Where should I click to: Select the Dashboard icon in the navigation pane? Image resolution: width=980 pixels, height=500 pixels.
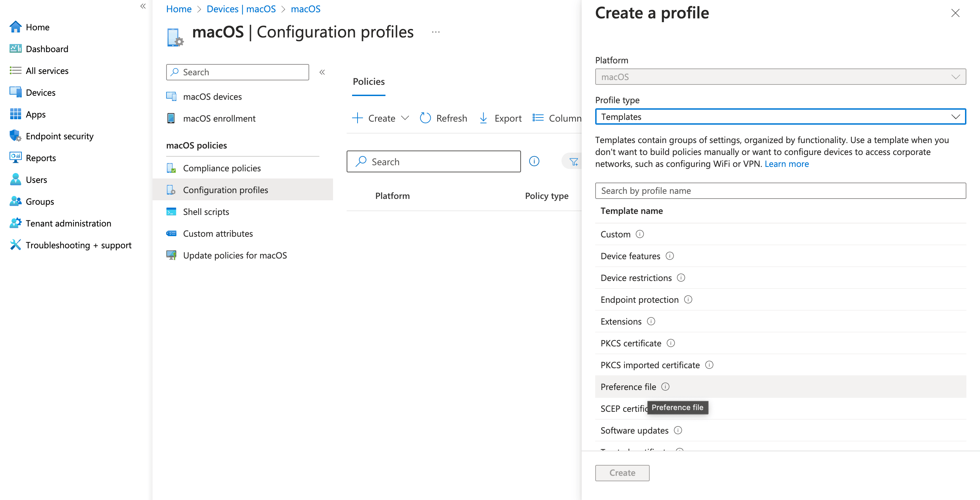15,49
